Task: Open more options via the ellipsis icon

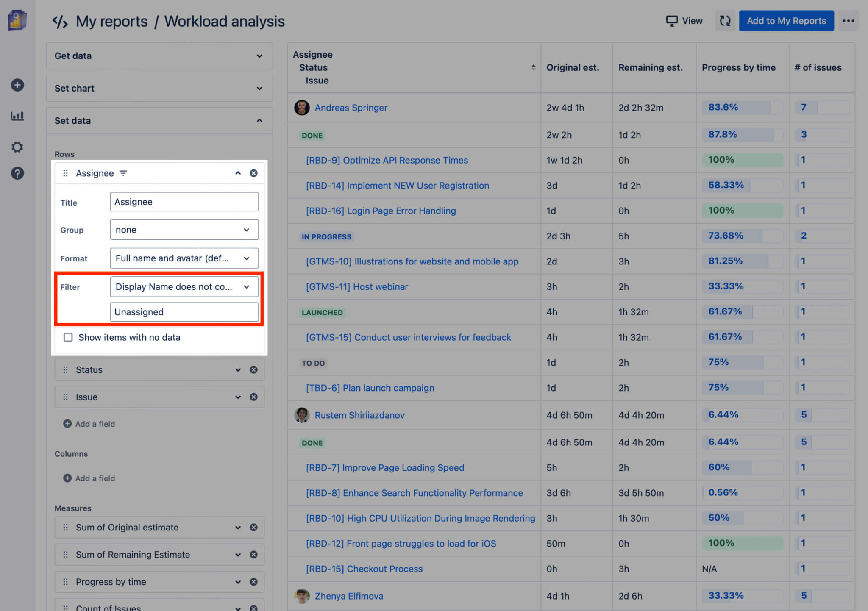Action: (849, 20)
